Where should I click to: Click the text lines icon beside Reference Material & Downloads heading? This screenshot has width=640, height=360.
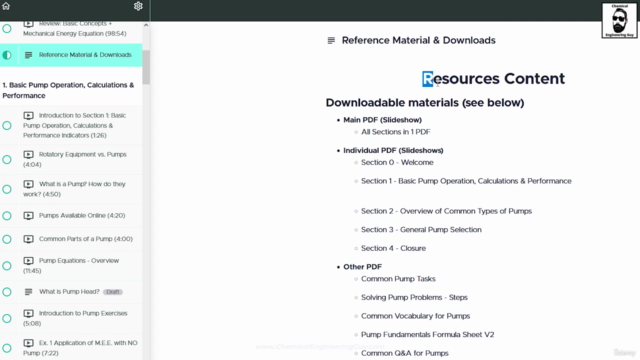pos(331,40)
